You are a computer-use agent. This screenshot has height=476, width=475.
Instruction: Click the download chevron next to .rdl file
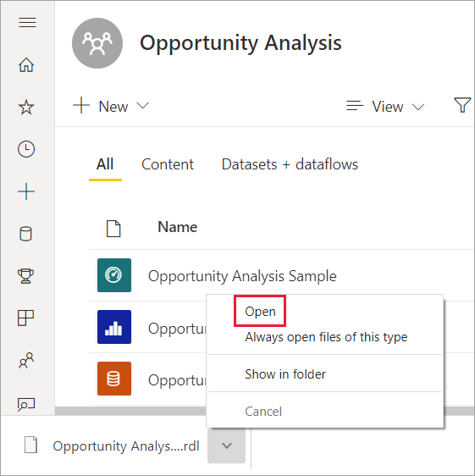227,446
